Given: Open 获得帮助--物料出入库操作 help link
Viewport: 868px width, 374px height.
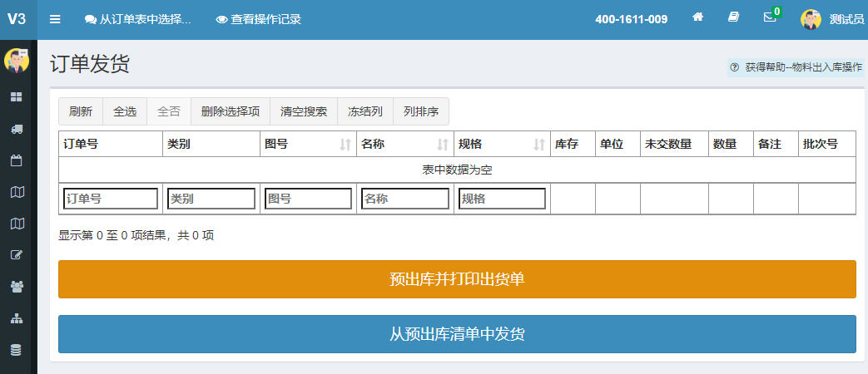Looking at the screenshot, I should pos(796,66).
